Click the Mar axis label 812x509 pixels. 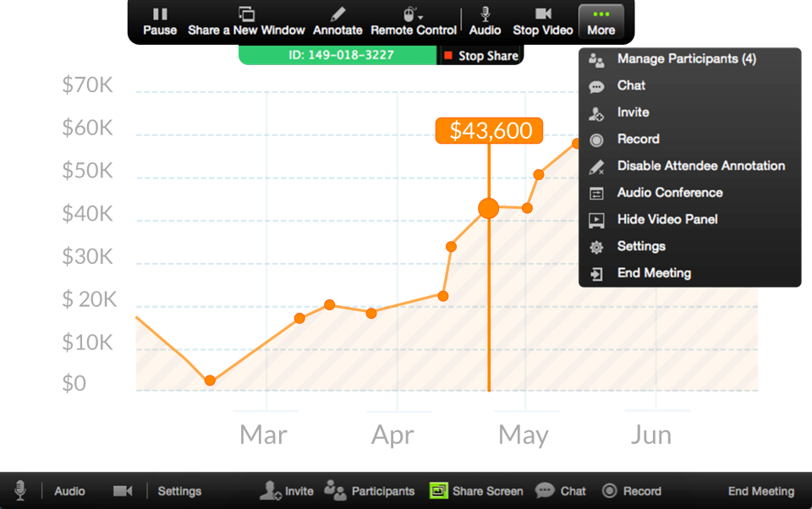click(263, 435)
